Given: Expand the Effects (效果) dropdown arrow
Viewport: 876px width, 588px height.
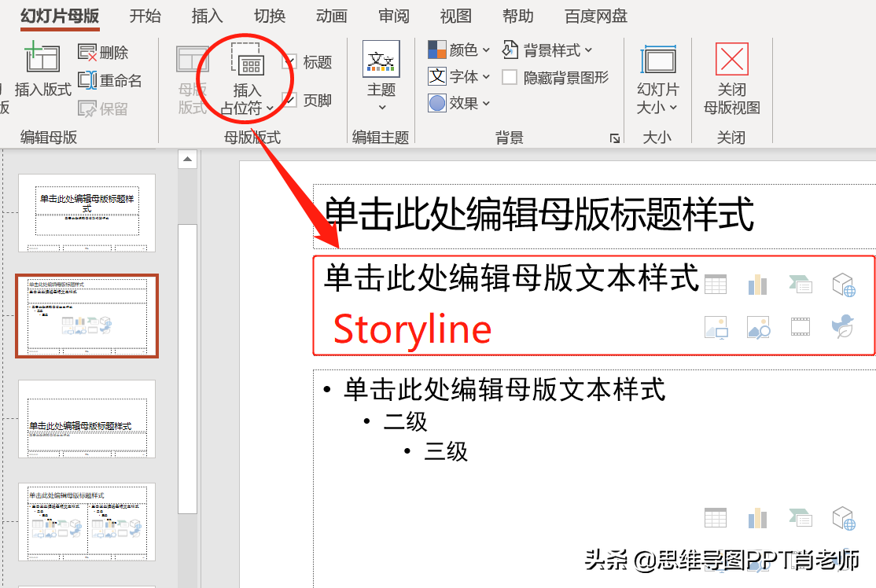Looking at the screenshot, I should [x=486, y=103].
